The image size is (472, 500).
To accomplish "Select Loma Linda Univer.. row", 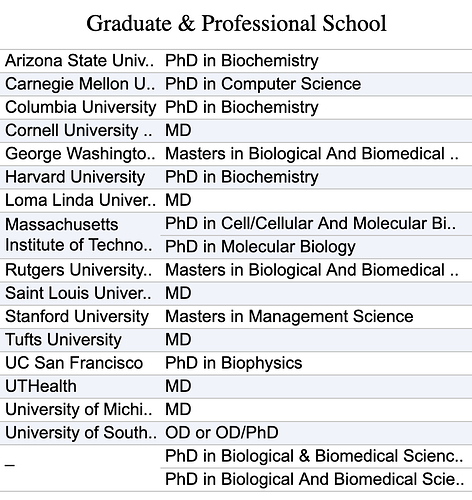I will pos(236,200).
